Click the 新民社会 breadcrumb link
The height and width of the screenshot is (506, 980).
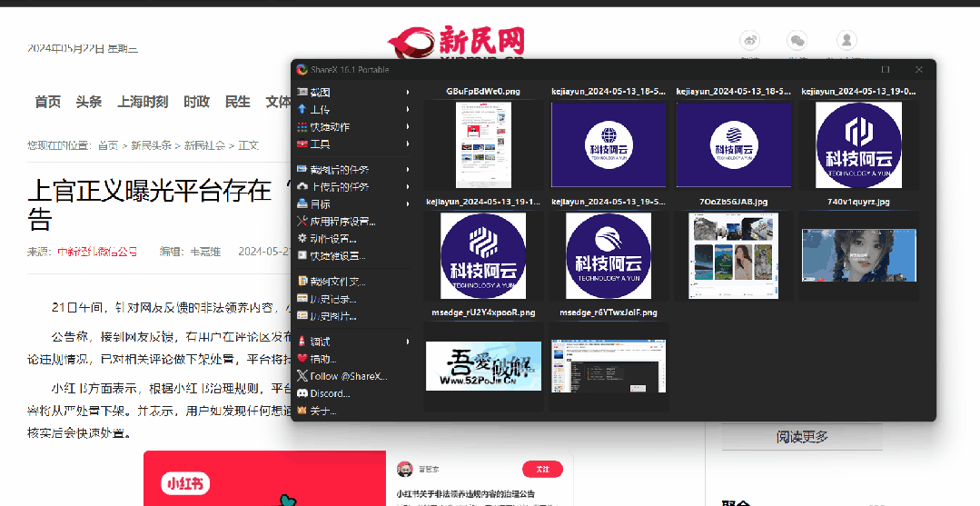[x=204, y=145]
